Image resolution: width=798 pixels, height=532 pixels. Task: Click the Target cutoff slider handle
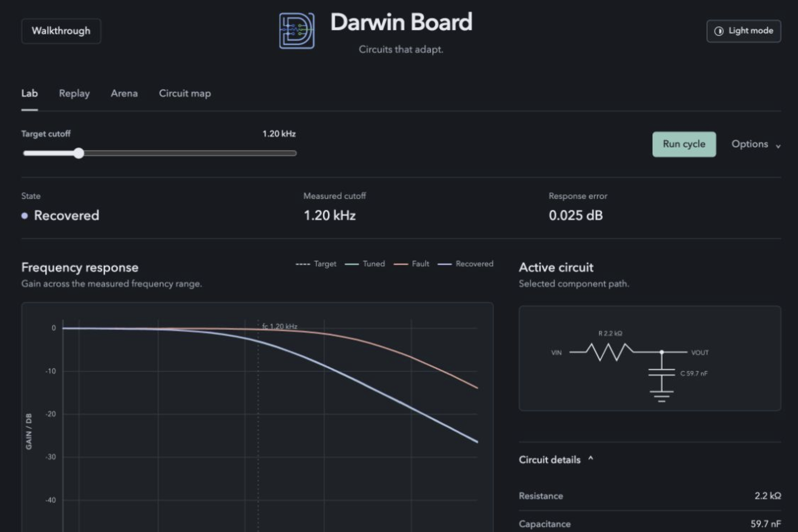click(x=79, y=153)
